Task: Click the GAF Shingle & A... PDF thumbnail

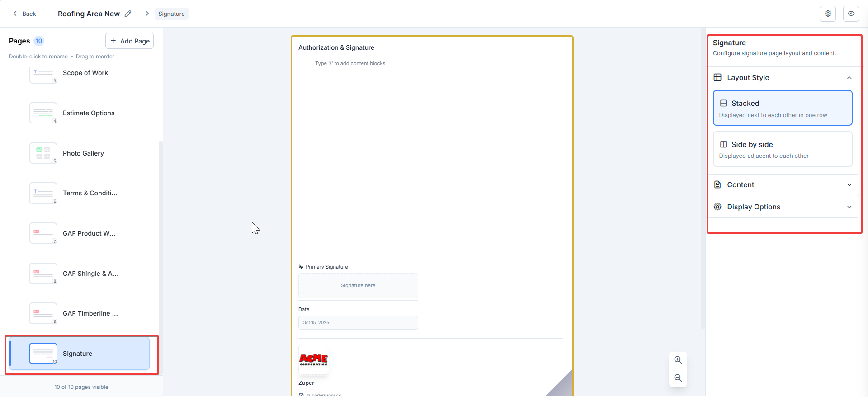Action: point(43,274)
